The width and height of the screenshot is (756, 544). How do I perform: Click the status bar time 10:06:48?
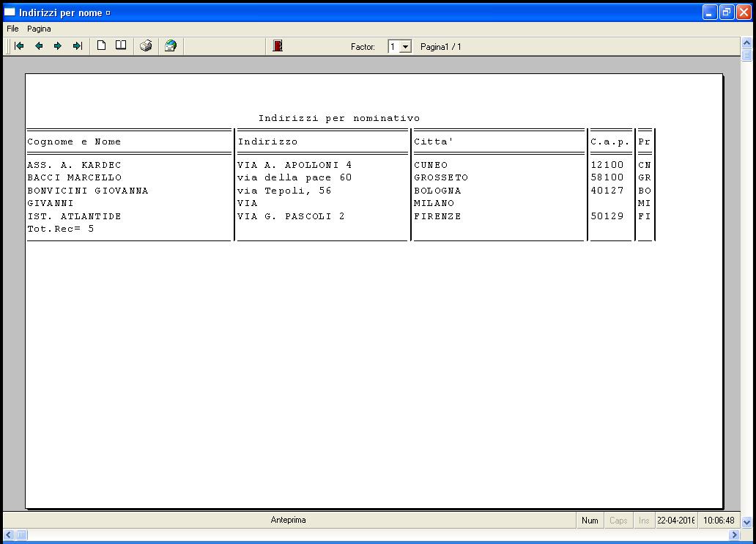(x=719, y=521)
